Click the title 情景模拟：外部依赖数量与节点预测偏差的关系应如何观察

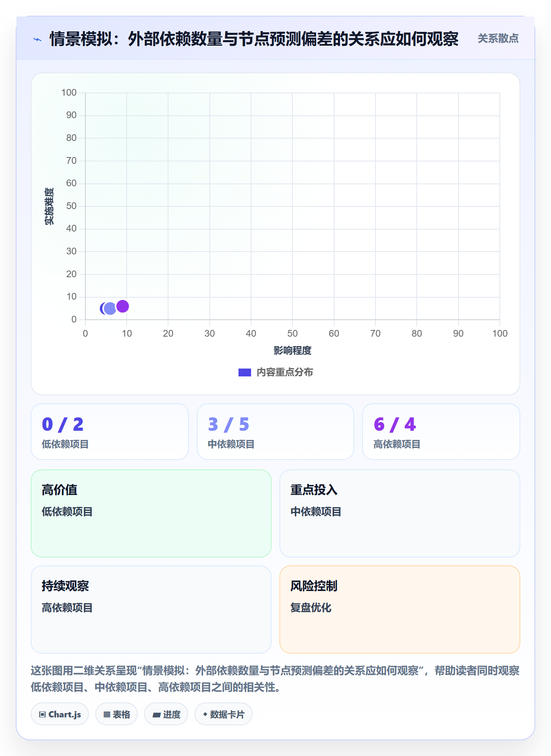point(254,39)
